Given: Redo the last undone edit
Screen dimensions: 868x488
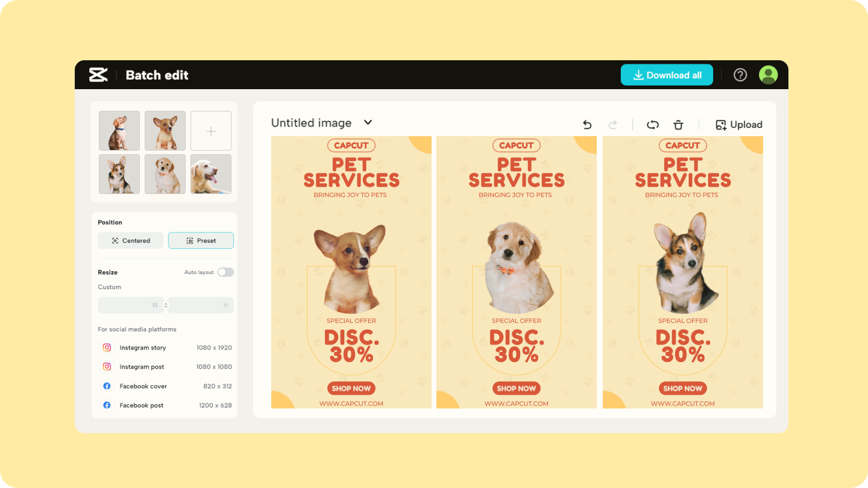Looking at the screenshot, I should pyautogui.click(x=613, y=125).
